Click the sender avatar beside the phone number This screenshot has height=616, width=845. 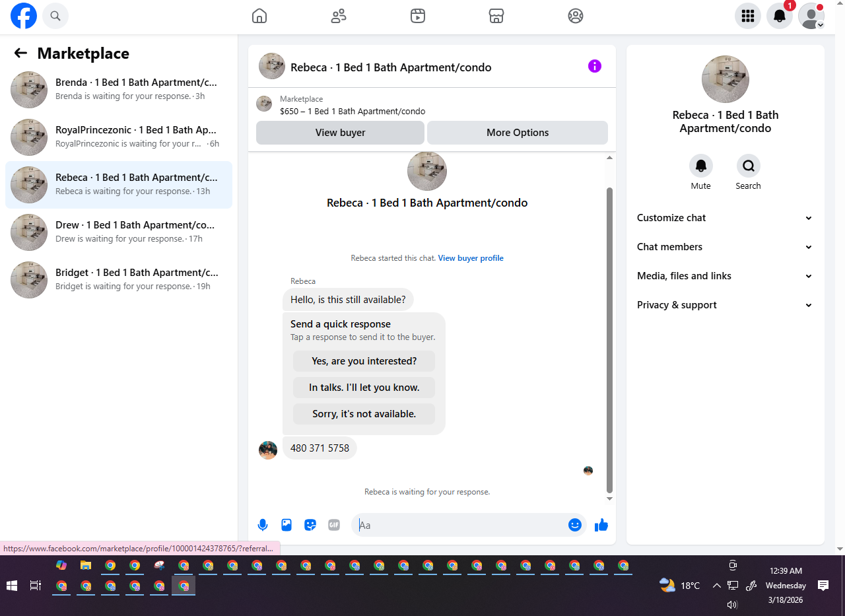(268, 450)
